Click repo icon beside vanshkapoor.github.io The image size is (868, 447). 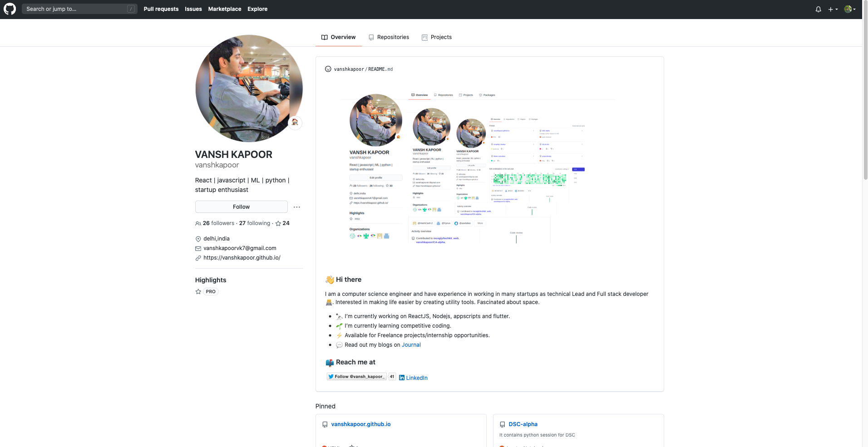[325, 425]
